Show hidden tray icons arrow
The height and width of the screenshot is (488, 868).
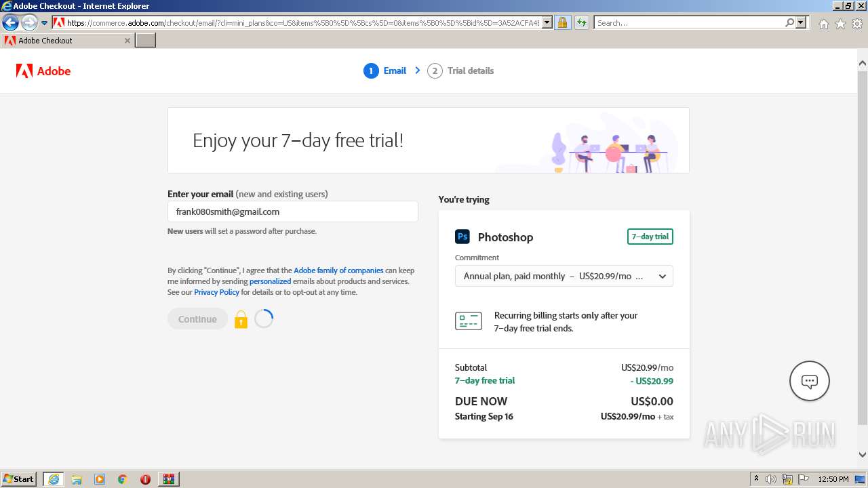[x=756, y=479]
